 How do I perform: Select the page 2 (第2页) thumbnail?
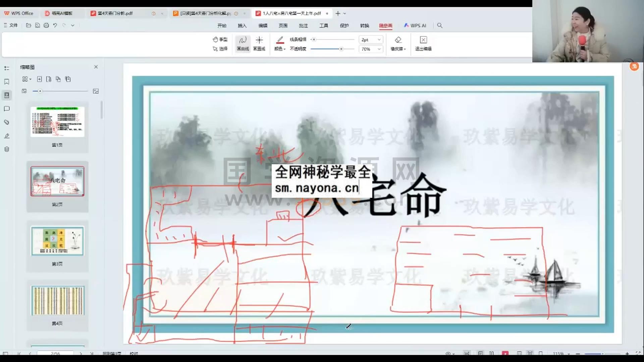[x=57, y=181]
